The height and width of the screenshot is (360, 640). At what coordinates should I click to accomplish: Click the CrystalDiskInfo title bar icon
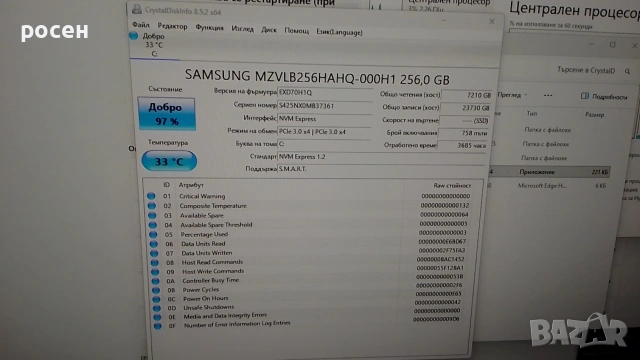click(137, 9)
